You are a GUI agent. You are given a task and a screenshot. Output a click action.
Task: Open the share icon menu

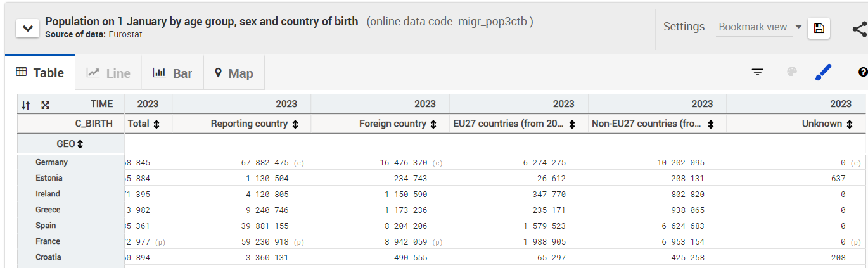pyautogui.click(x=859, y=29)
